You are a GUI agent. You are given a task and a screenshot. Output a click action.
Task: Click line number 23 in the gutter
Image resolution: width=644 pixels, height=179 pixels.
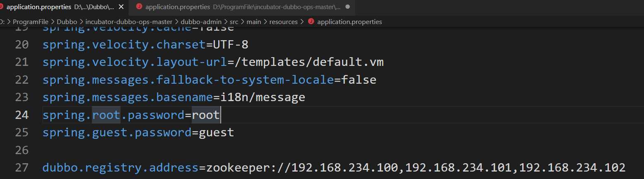click(22, 97)
